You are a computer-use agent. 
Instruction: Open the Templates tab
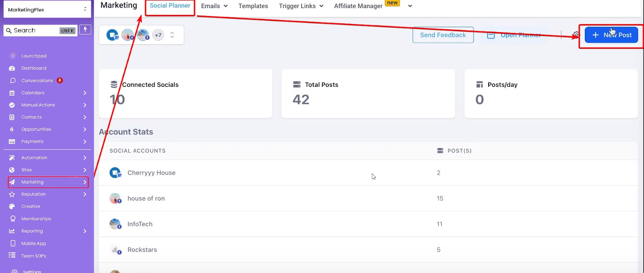(x=253, y=6)
